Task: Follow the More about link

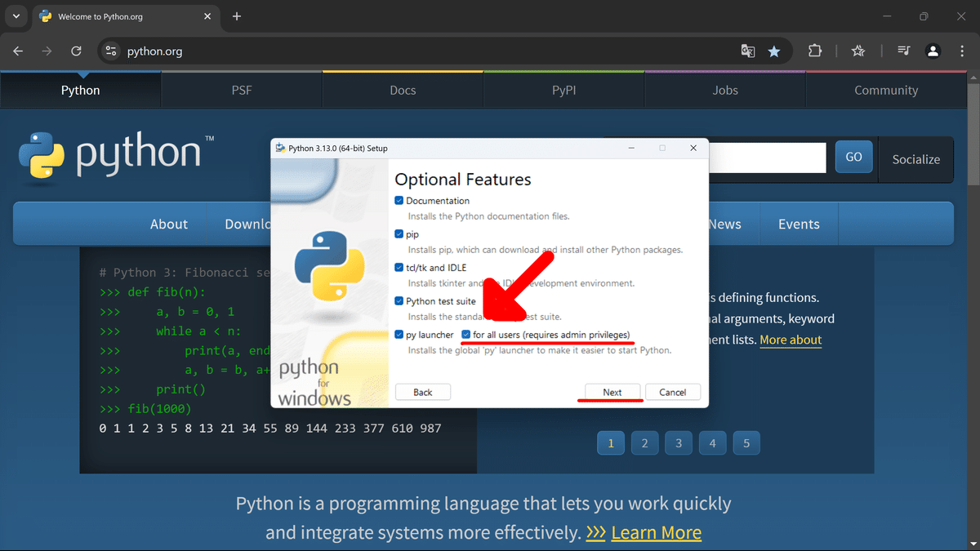Action: 791,340
